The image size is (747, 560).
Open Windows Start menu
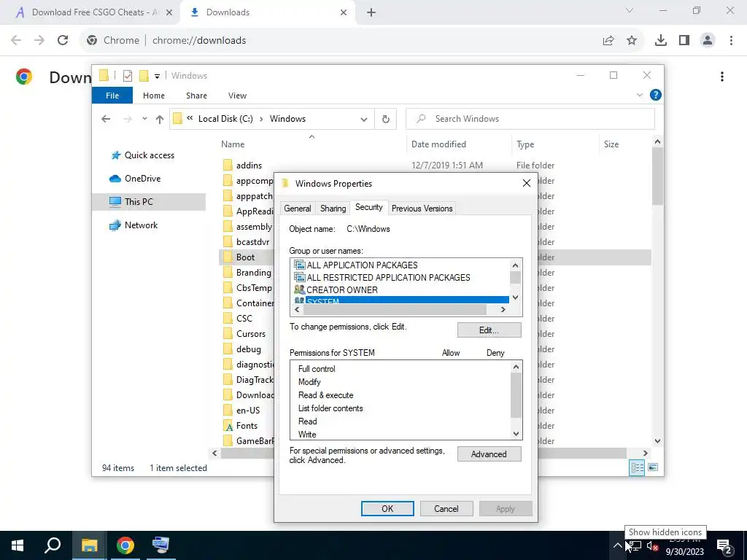(18, 545)
